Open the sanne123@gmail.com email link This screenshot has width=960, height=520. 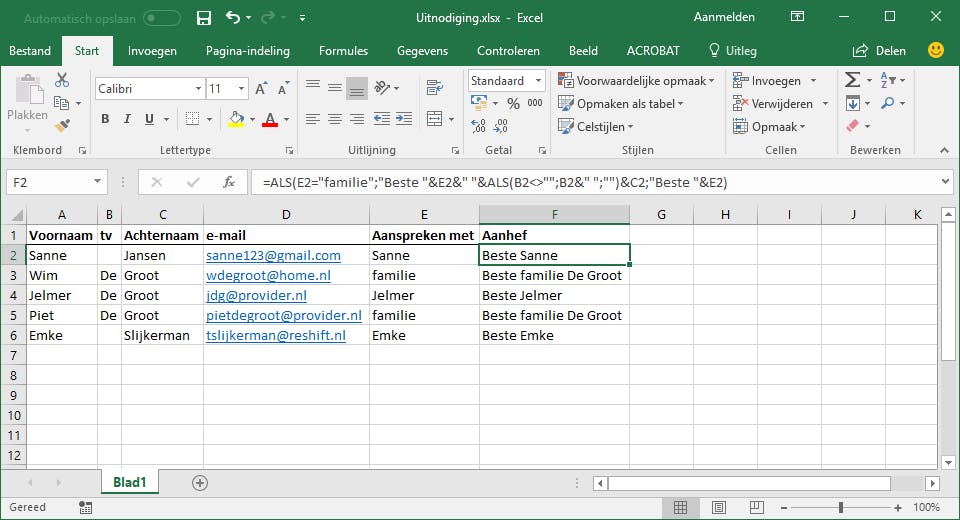[x=273, y=255]
